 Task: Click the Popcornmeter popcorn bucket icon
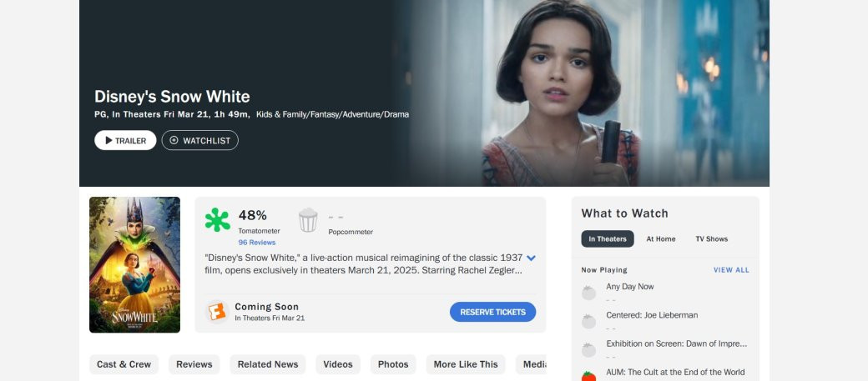point(308,220)
